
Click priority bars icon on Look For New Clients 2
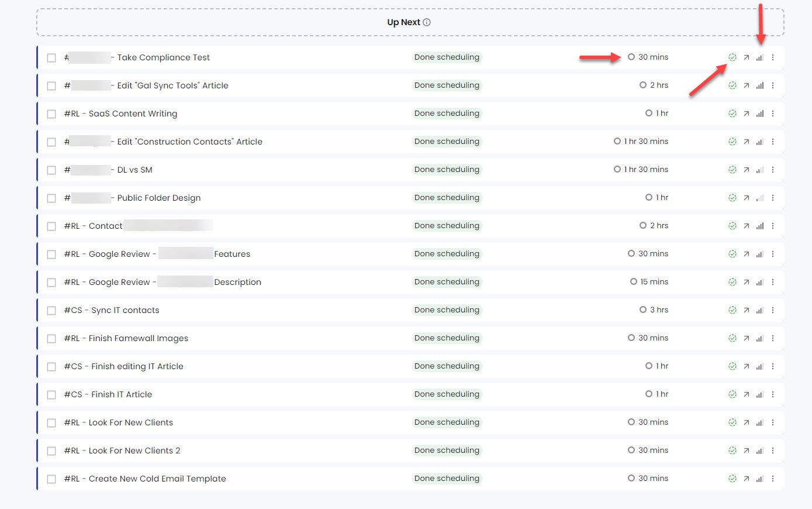[x=759, y=450]
